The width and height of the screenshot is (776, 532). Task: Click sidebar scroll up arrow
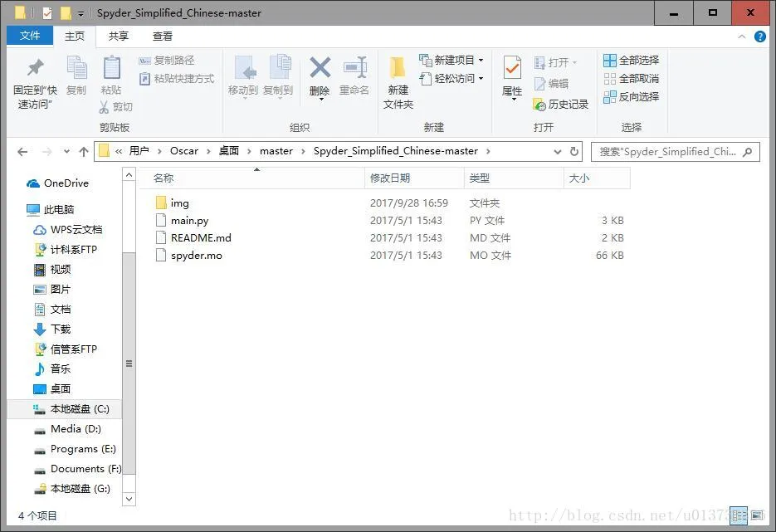(x=129, y=174)
